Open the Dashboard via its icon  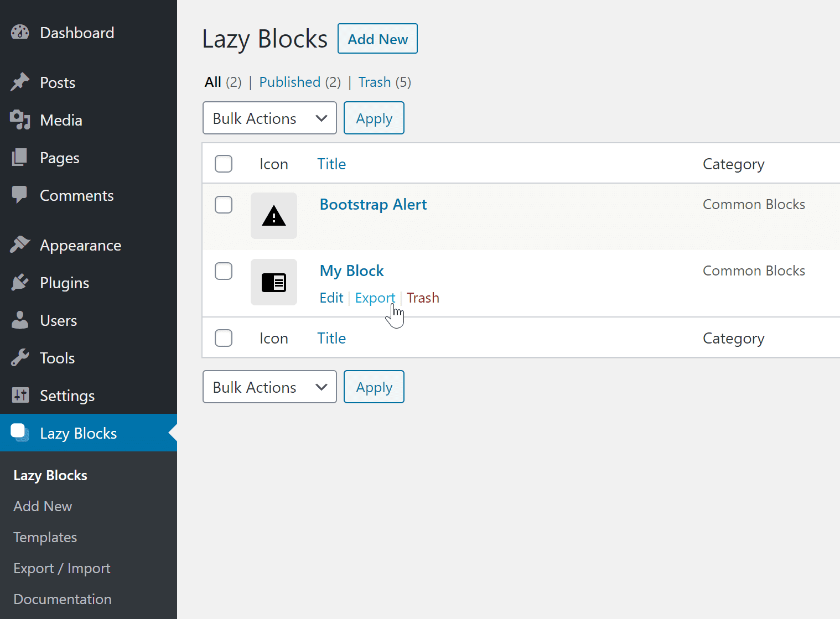pyautogui.click(x=20, y=32)
